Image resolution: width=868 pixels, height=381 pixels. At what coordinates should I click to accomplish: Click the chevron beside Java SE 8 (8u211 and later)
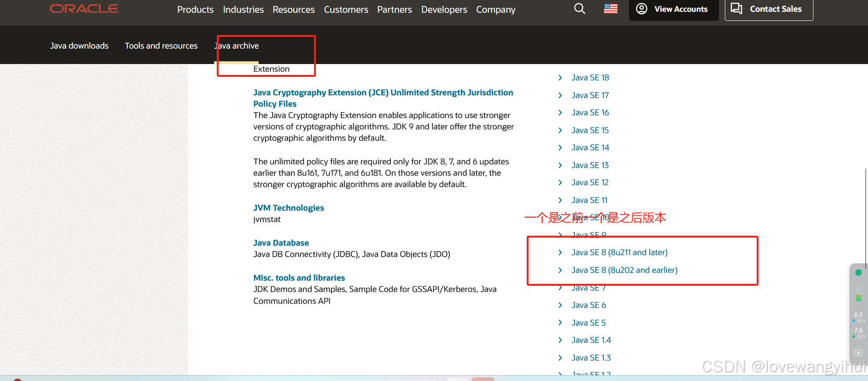pos(560,252)
